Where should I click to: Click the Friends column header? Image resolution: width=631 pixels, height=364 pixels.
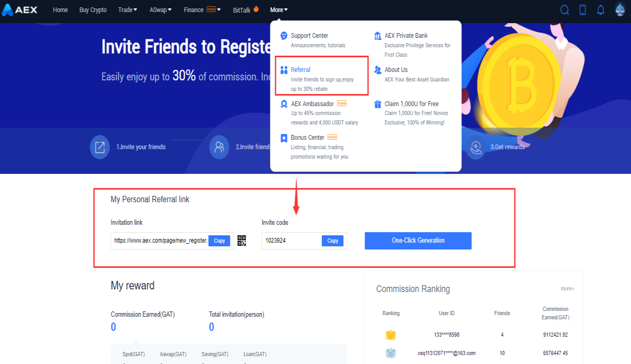click(x=502, y=313)
